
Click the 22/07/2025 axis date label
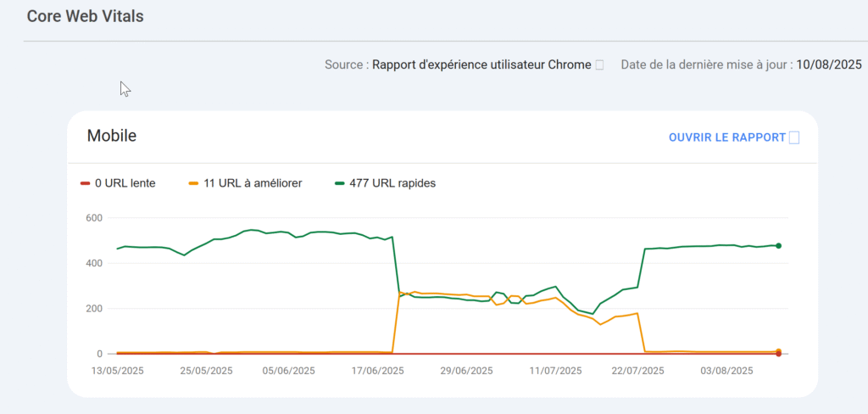click(x=637, y=371)
